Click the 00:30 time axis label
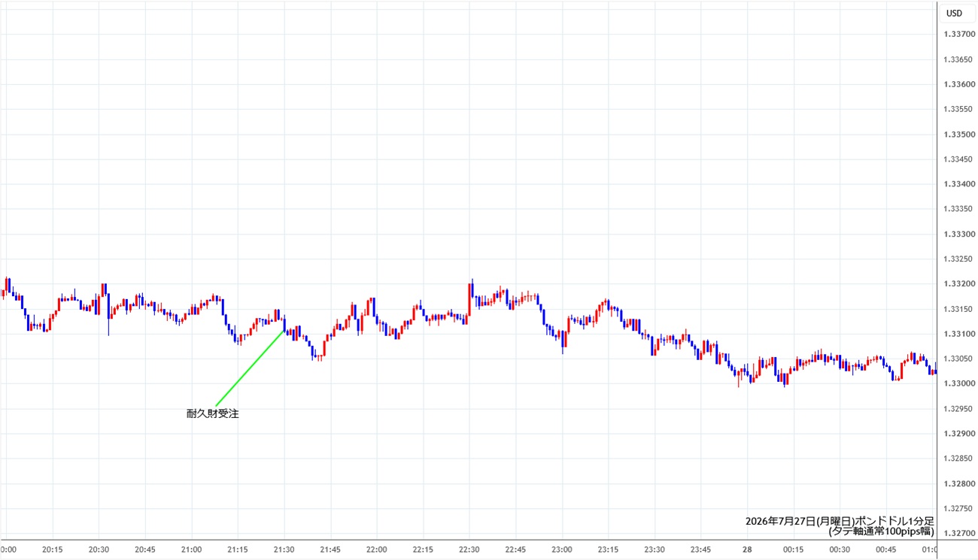 pyautogui.click(x=840, y=549)
